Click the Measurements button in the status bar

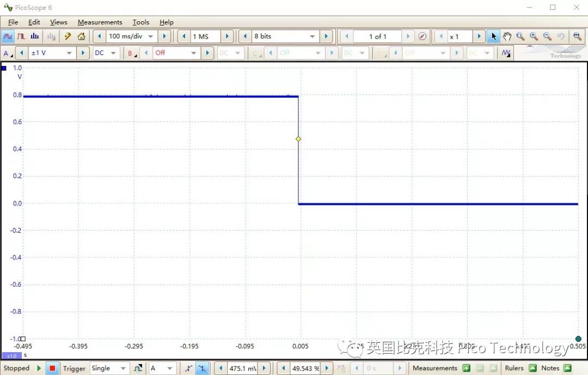435,368
